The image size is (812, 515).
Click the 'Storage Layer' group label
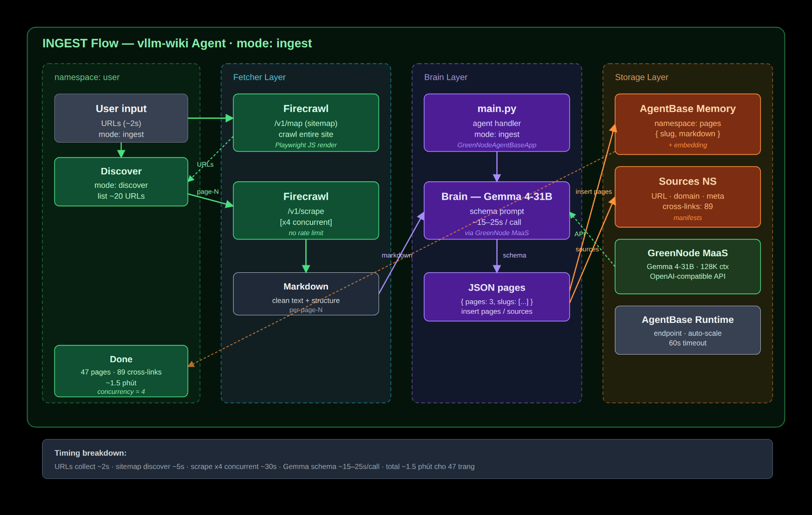[641, 77]
